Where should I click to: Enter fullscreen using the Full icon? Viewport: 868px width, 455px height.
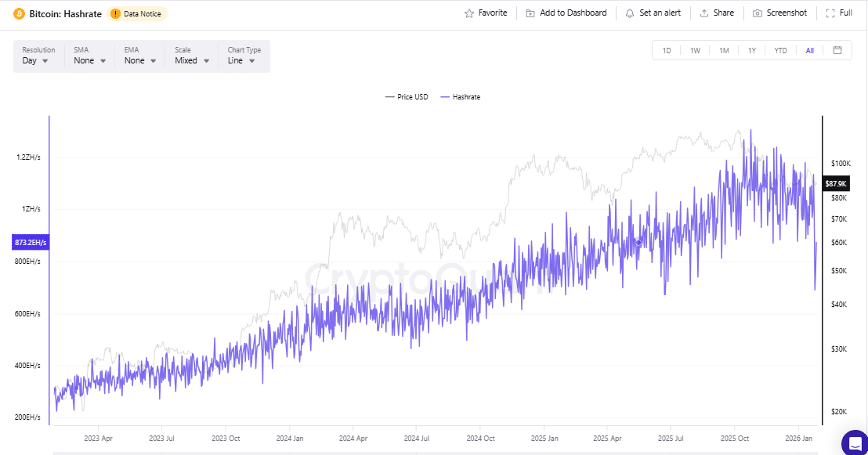(x=830, y=13)
